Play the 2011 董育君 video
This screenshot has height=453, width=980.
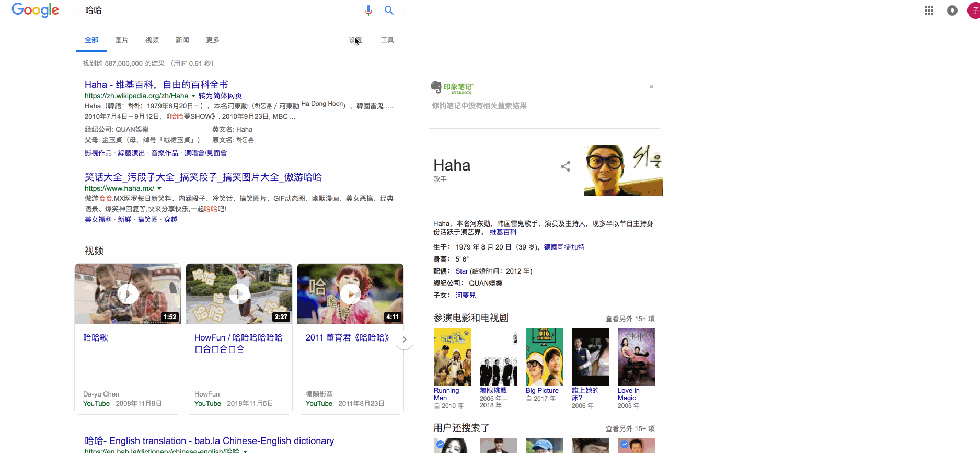(x=350, y=293)
